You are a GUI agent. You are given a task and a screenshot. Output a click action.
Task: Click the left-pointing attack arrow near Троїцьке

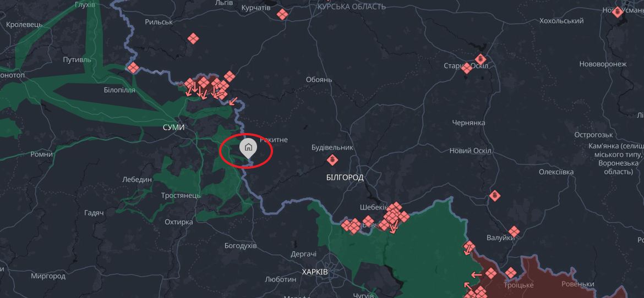477,274
